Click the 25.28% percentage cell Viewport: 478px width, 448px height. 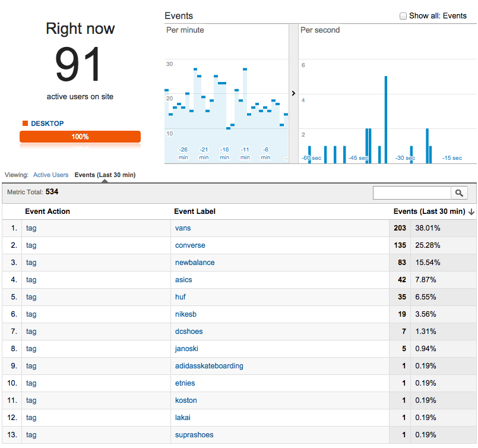pyautogui.click(x=428, y=245)
